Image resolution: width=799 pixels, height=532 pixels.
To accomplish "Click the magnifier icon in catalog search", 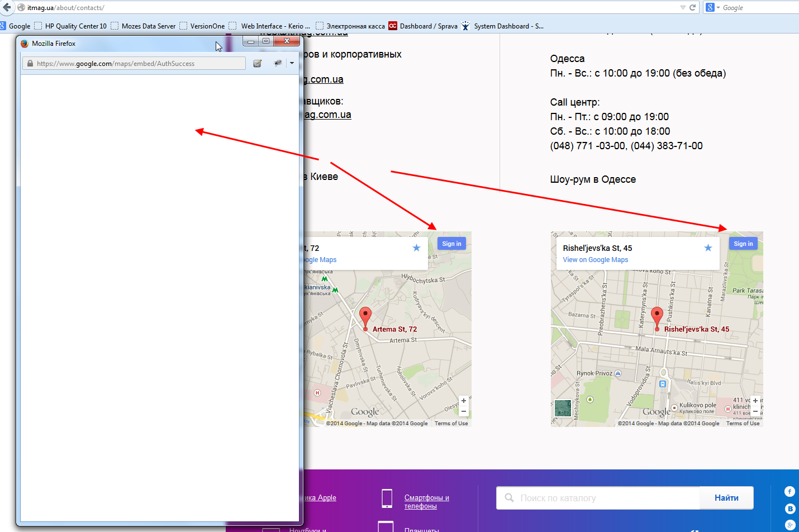I will pos(509,497).
